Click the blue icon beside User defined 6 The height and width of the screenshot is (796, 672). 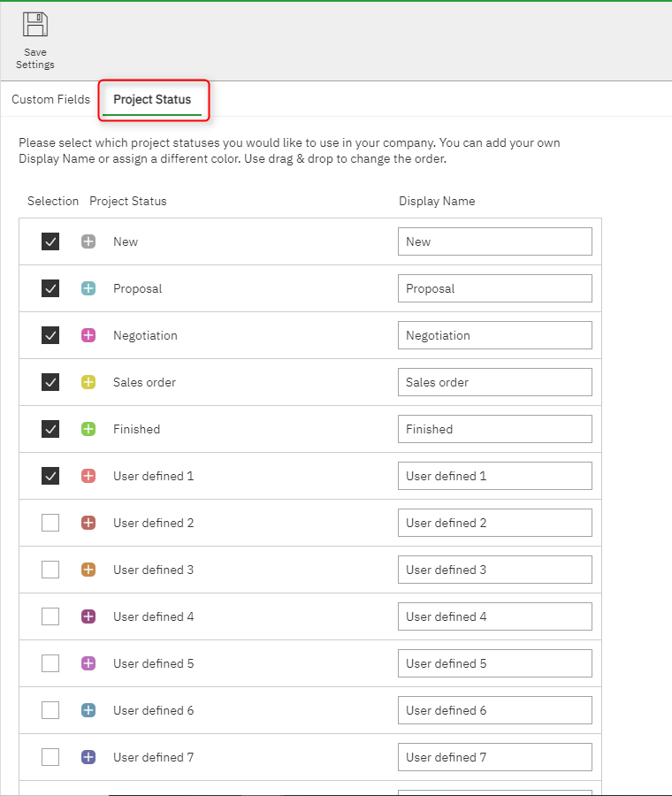(88, 710)
